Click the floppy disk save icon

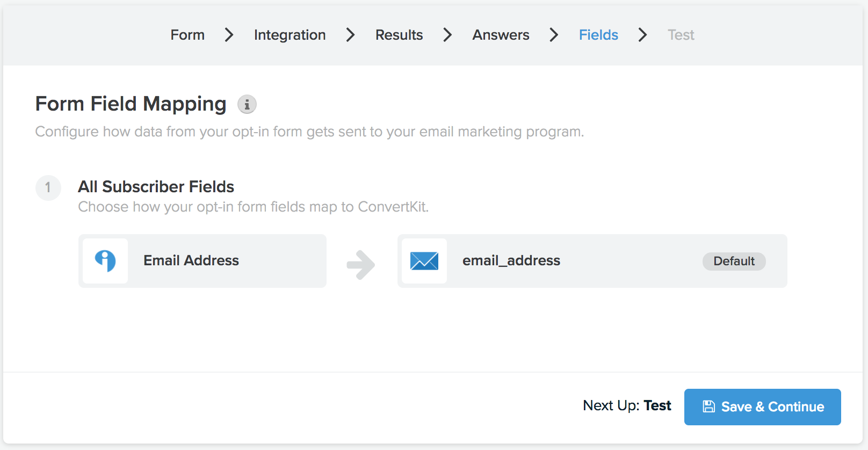click(708, 407)
